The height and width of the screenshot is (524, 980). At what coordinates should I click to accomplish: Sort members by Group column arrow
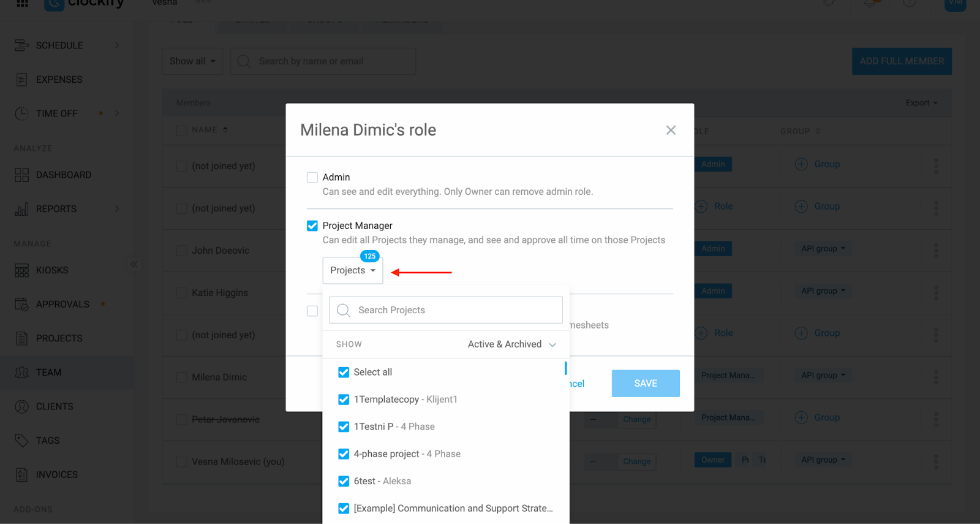pos(818,131)
